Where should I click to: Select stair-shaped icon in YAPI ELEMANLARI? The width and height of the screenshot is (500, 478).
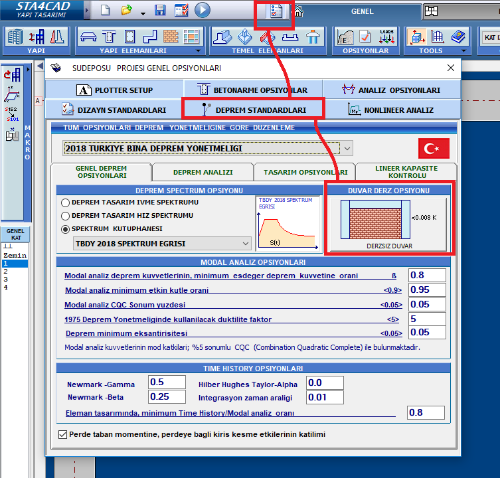click(x=150, y=37)
